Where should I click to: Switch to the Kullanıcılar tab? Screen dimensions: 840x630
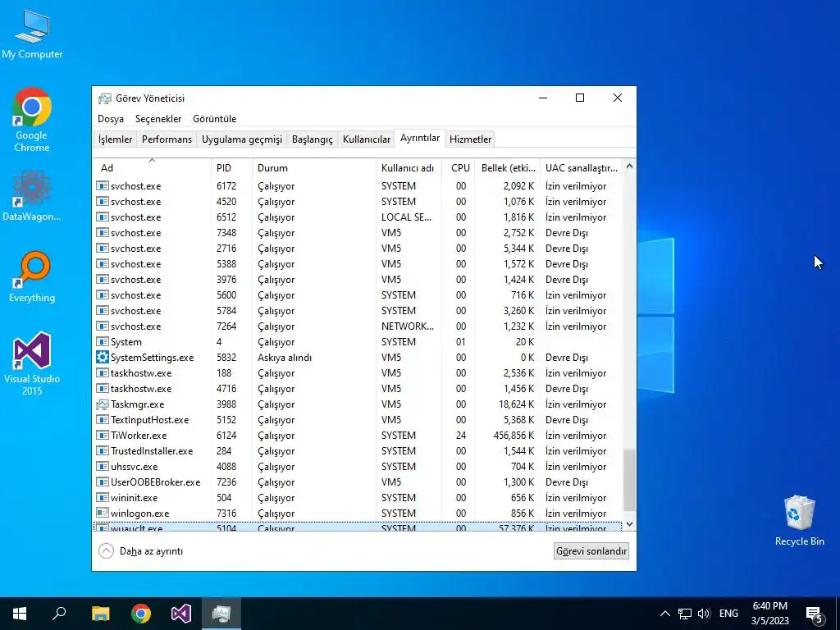point(367,139)
